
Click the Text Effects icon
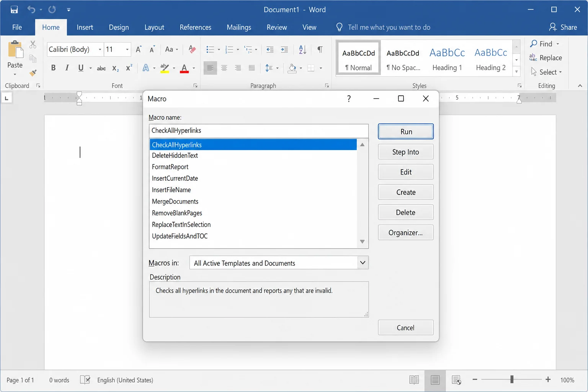[x=146, y=68]
